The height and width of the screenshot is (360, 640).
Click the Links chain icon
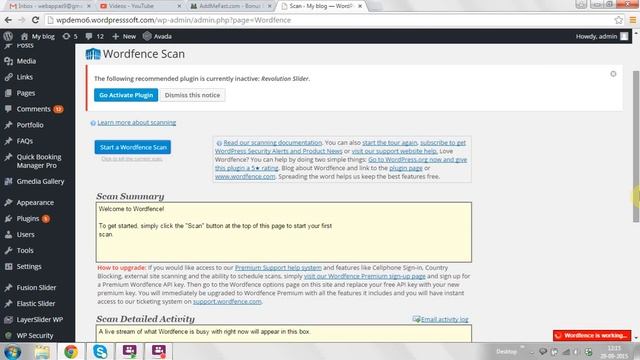(8, 77)
